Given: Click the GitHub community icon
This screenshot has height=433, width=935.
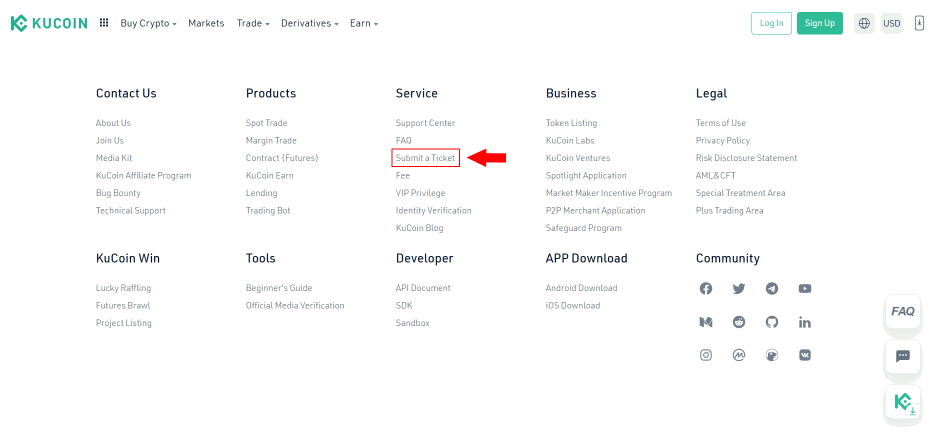Looking at the screenshot, I should [772, 322].
